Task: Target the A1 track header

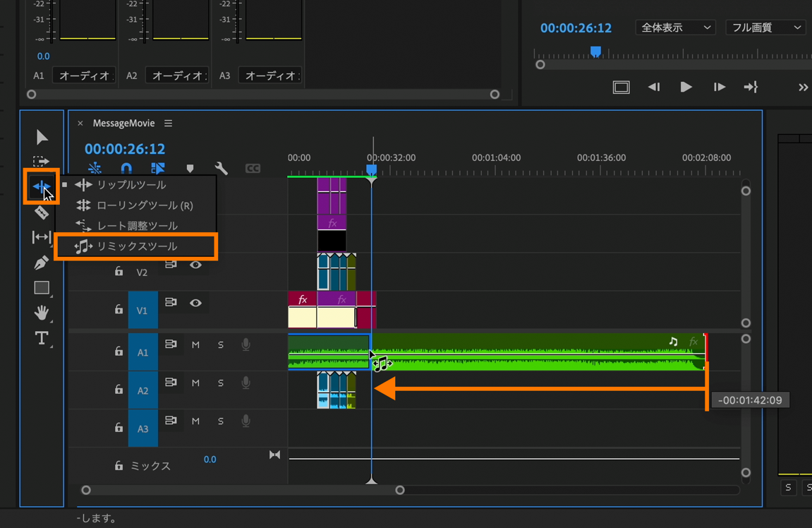Action: (x=143, y=352)
